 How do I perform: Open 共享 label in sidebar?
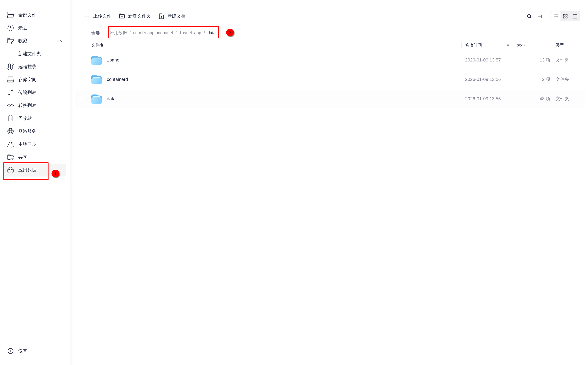23,157
